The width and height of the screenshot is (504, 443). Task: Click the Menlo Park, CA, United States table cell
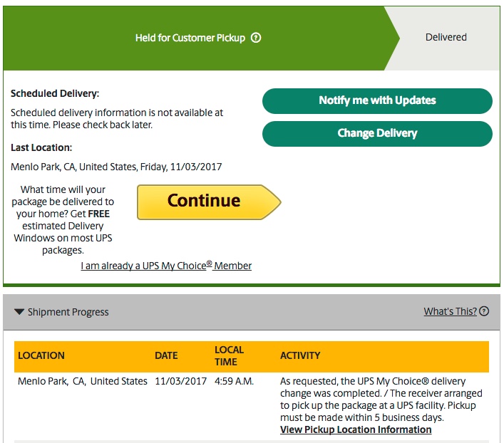[x=82, y=381]
